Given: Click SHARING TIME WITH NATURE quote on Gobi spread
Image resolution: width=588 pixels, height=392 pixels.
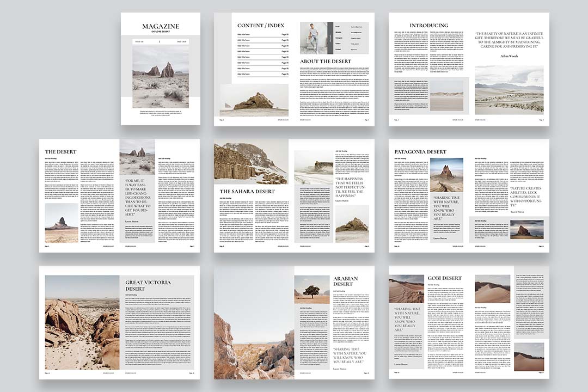Looking at the screenshot, I should coord(407,320).
